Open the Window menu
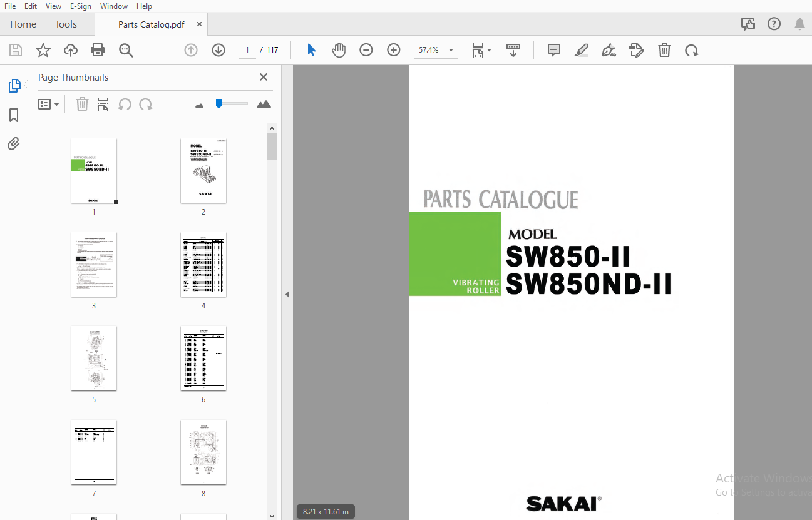 click(114, 6)
